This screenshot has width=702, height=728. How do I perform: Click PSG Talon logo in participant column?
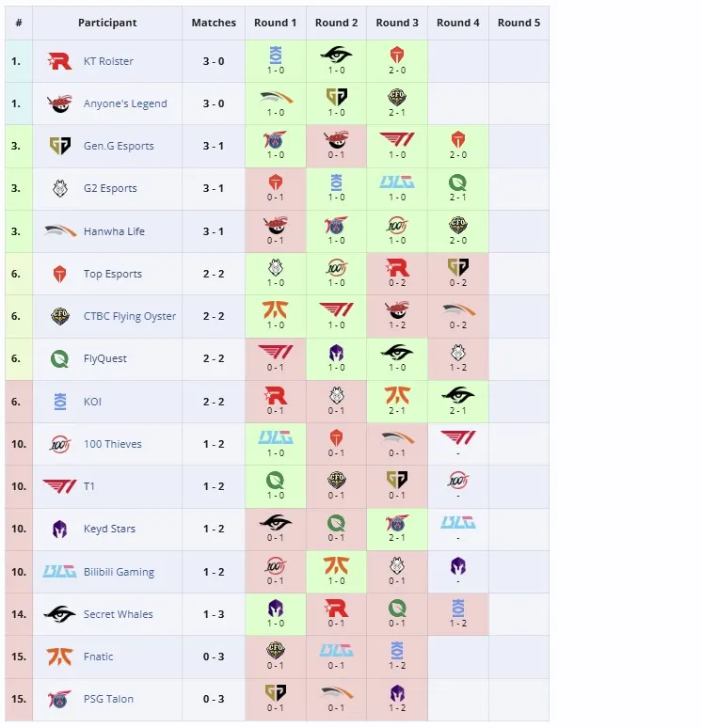pos(59,699)
